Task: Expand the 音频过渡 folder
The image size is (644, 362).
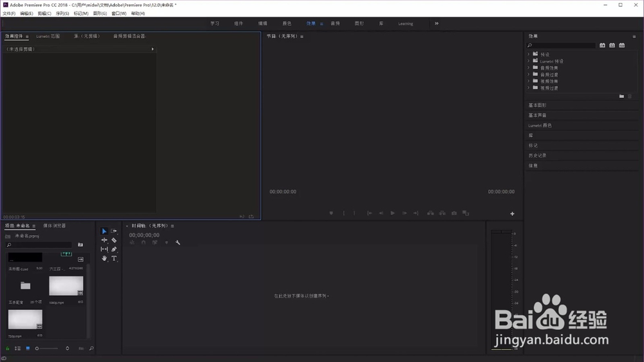Action: 529,74
